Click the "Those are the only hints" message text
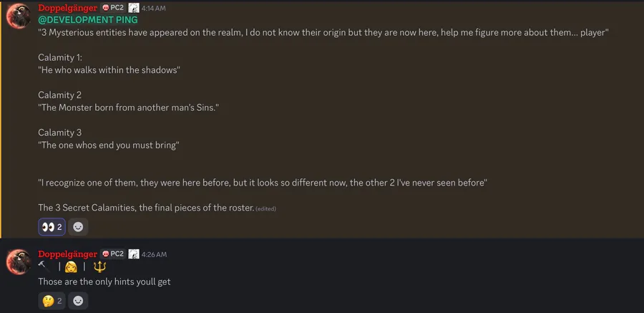 104,281
